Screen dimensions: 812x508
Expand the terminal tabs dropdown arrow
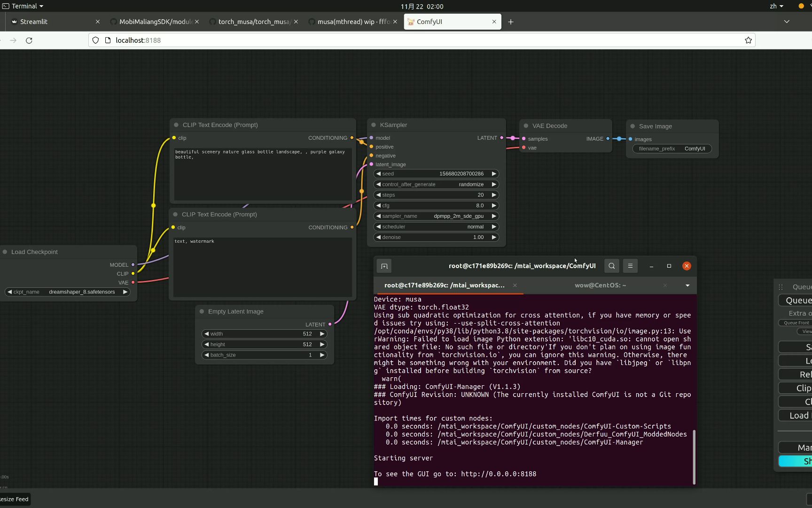(687, 286)
